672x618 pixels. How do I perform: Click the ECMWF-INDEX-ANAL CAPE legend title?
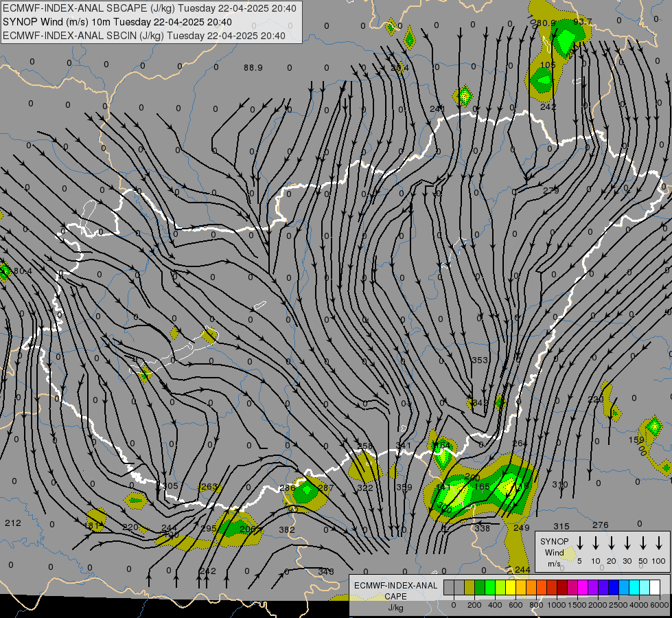click(395, 591)
